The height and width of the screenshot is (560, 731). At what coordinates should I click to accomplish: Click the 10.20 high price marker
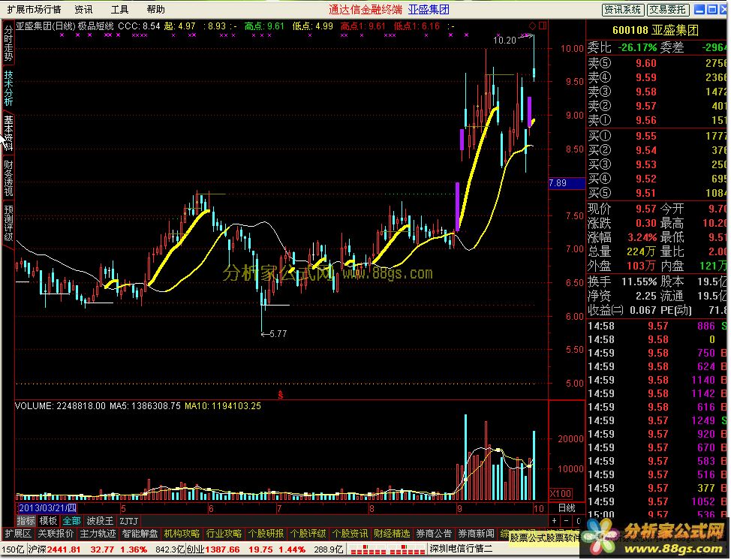pos(504,40)
